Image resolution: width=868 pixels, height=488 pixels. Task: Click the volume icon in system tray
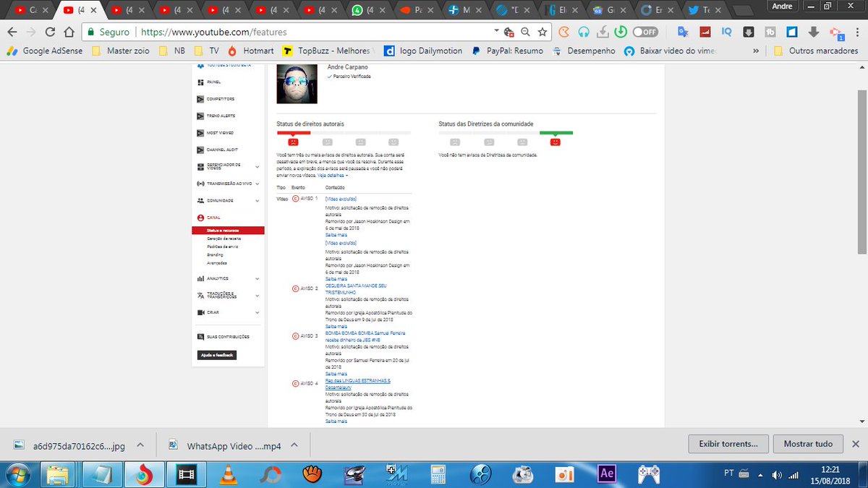tap(778, 474)
